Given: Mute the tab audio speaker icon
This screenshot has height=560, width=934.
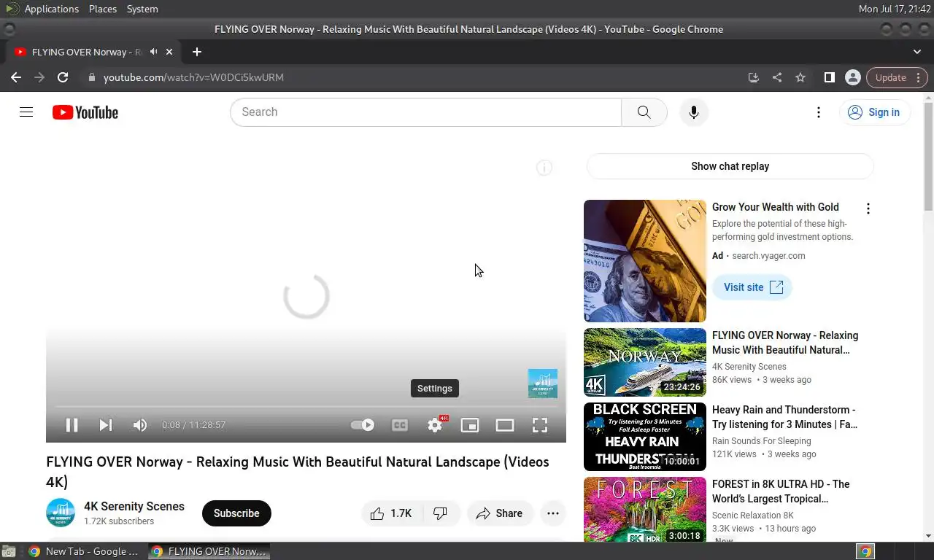Looking at the screenshot, I should click(x=153, y=52).
